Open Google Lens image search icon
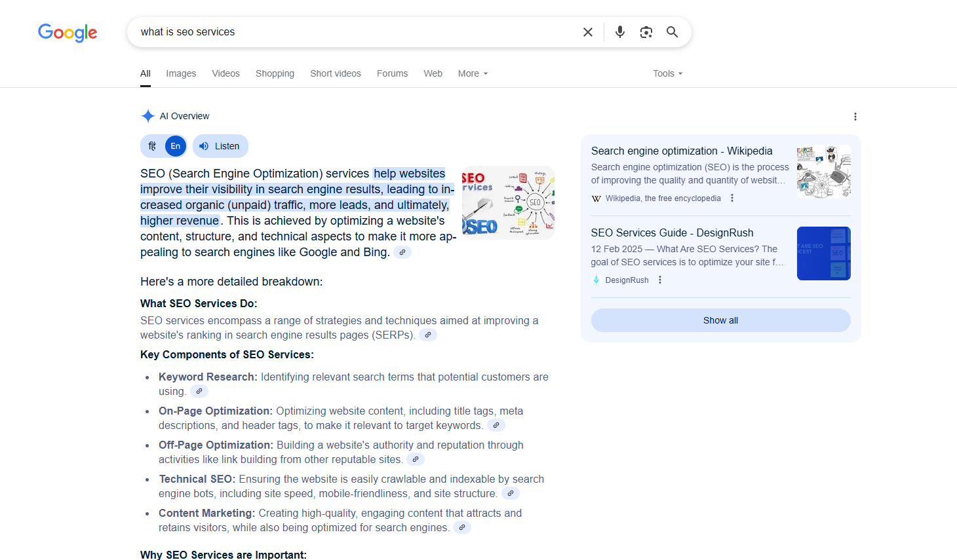Viewport: 957px width, 560px height. [646, 32]
